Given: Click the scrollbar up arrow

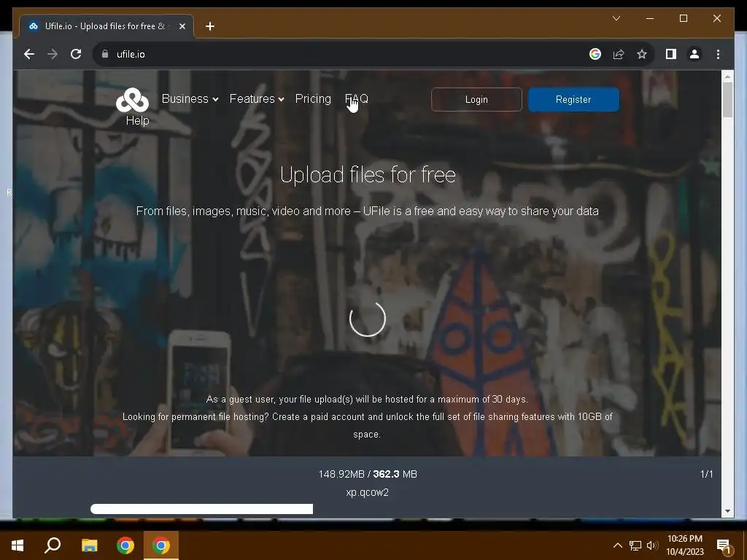Looking at the screenshot, I should pos(727,76).
